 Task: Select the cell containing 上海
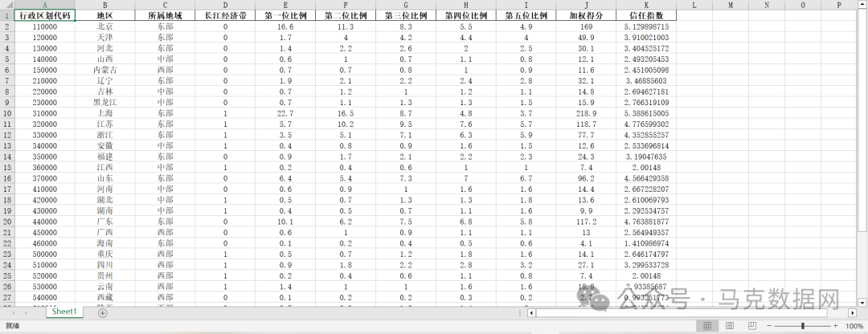pos(104,114)
